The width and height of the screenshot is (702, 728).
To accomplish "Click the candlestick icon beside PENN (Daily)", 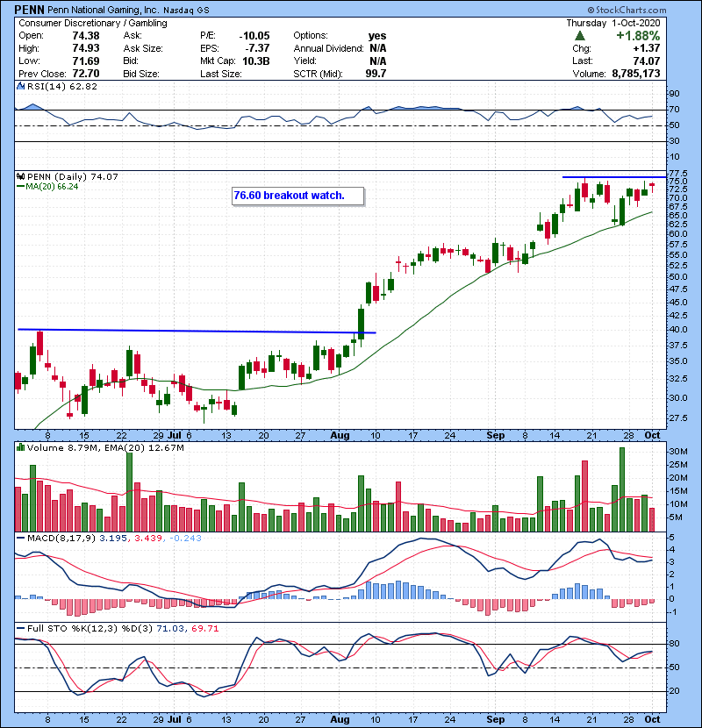I will (20, 176).
